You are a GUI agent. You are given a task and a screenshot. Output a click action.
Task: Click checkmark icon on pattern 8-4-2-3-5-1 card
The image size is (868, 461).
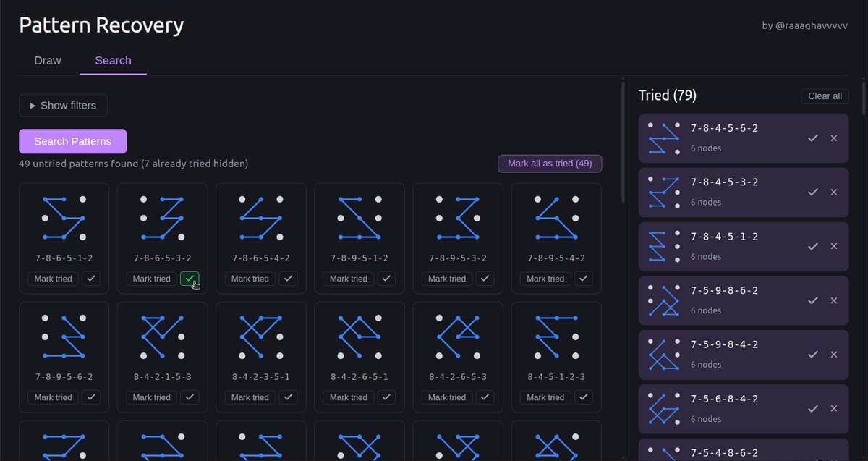[288, 397]
